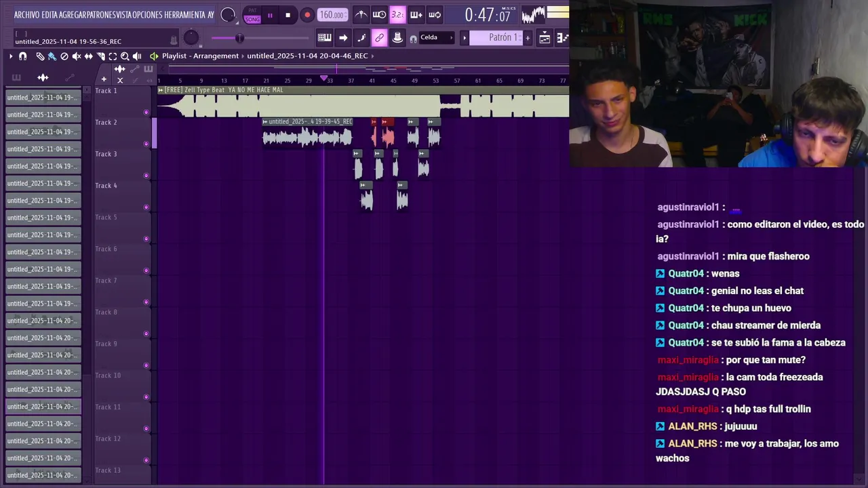
Task: Open Zell Type Beat clip menu arrow
Action: [x=161, y=90]
